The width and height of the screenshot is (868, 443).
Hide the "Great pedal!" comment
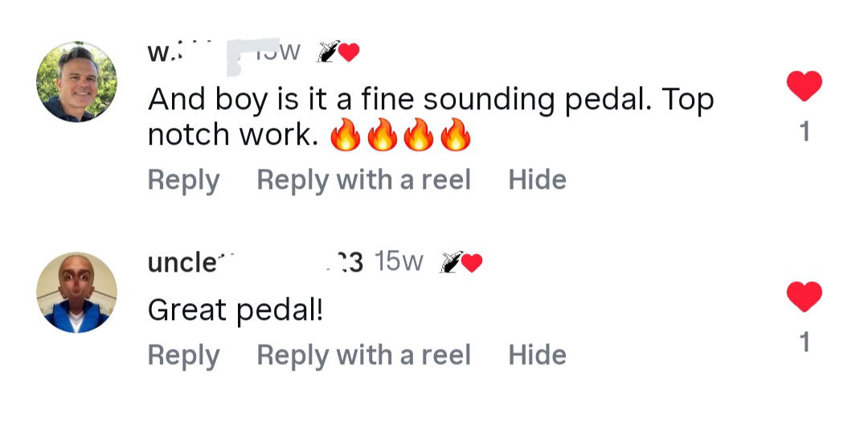(x=537, y=355)
